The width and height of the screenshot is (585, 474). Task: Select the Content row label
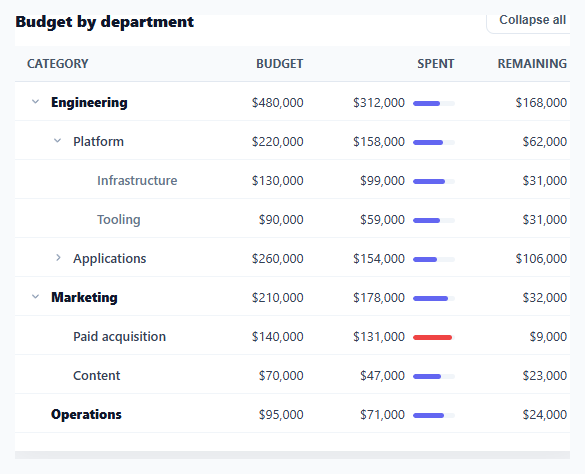click(x=97, y=375)
